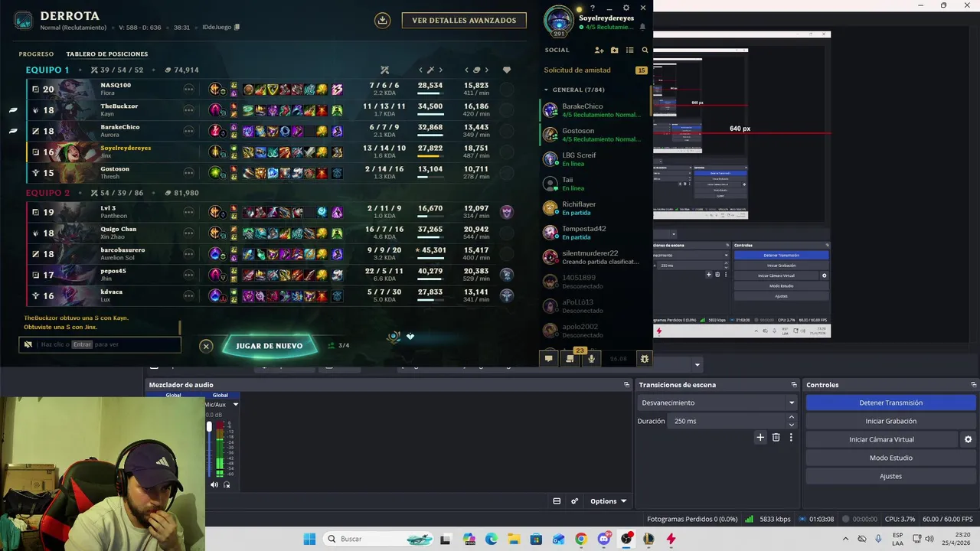
Task: Open OBS Ajustes
Action: click(x=890, y=476)
